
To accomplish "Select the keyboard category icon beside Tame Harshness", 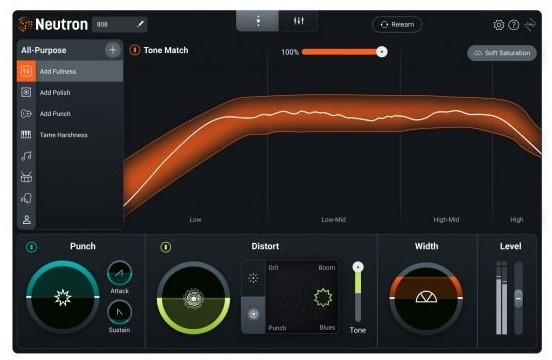I will (x=26, y=135).
